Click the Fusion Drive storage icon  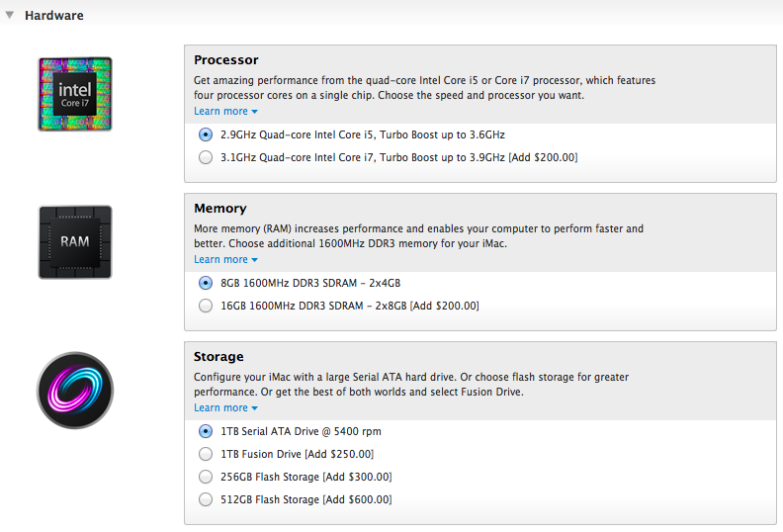pyautogui.click(x=75, y=391)
